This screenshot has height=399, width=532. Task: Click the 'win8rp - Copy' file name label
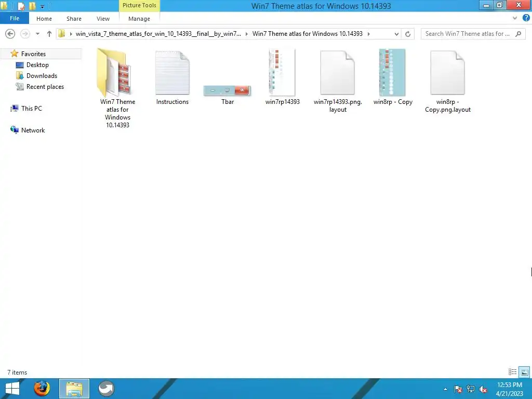click(393, 102)
